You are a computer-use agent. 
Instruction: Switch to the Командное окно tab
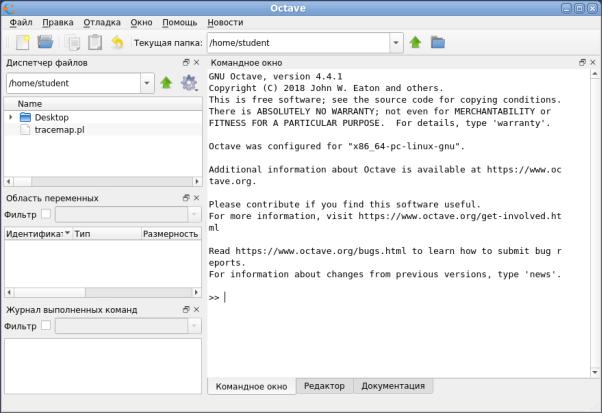251,386
